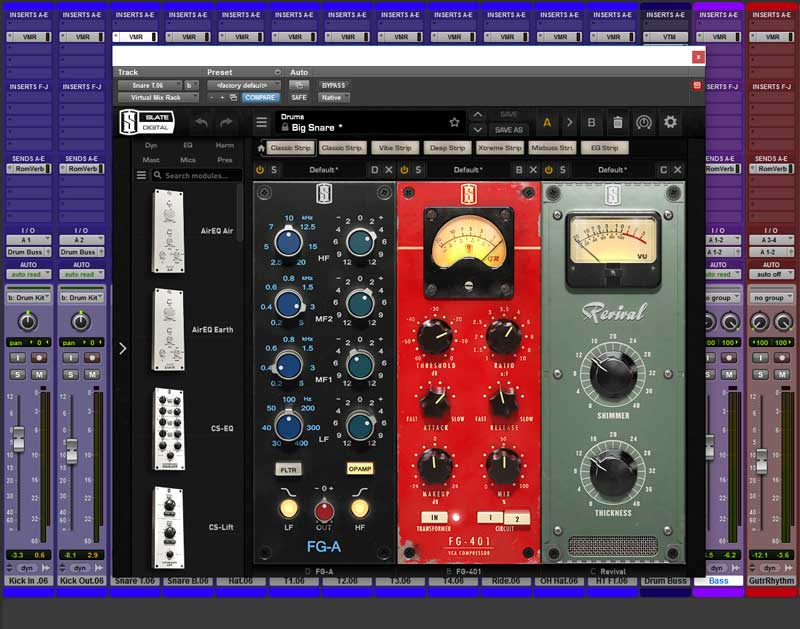Select the A comparison state
The height and width of the screenshot is (629, 800).
coord(546,122)
